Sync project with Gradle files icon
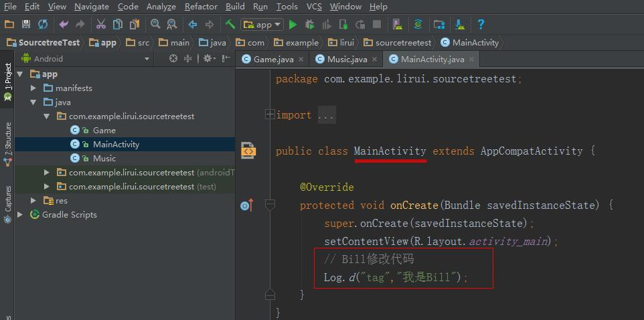This screenshot has width=644, height=320. click(x=418, y=25)
